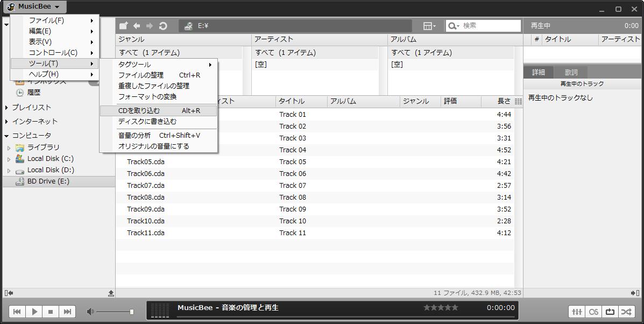Click the new tab icon in toolbar
The image size is (644, 324).
(x=124, y=25)
